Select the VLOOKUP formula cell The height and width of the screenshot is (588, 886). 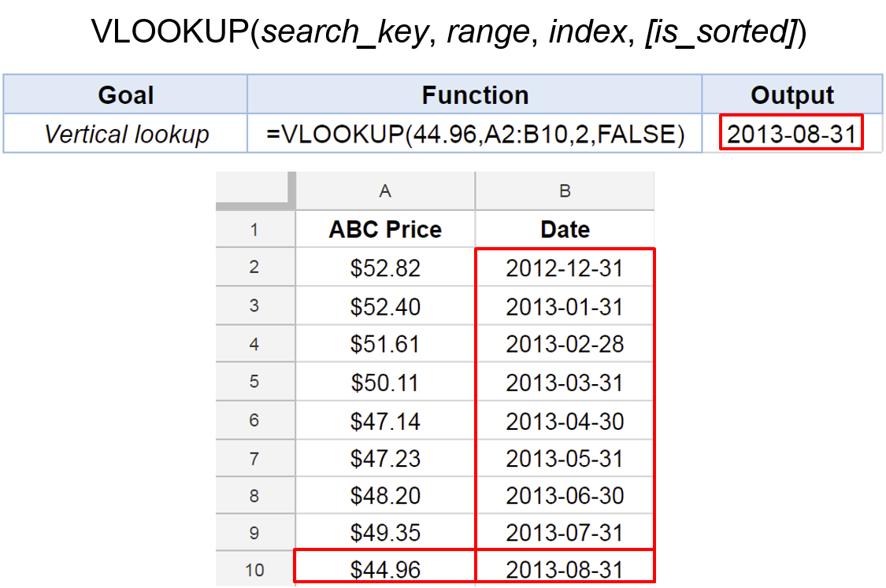(475, 134)
